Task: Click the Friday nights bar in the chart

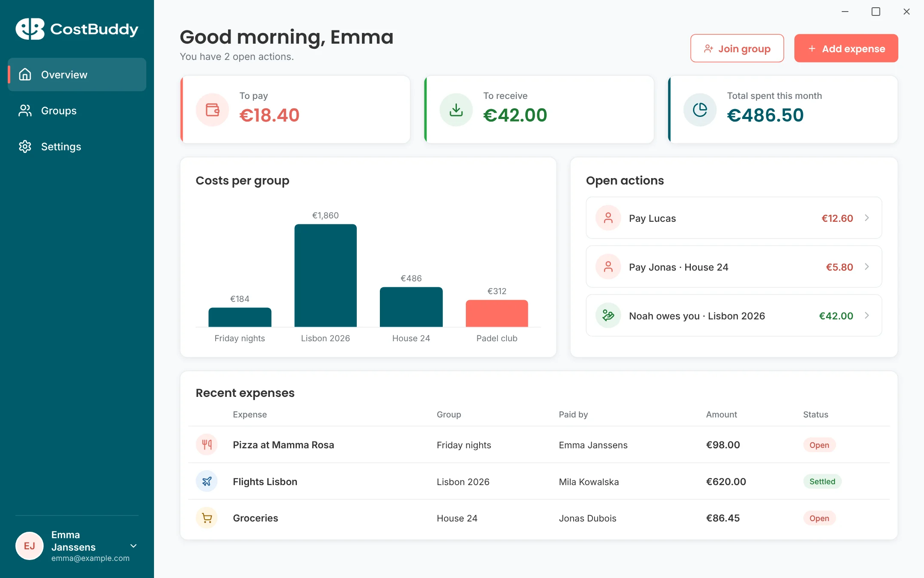Action: pos(240,317)
